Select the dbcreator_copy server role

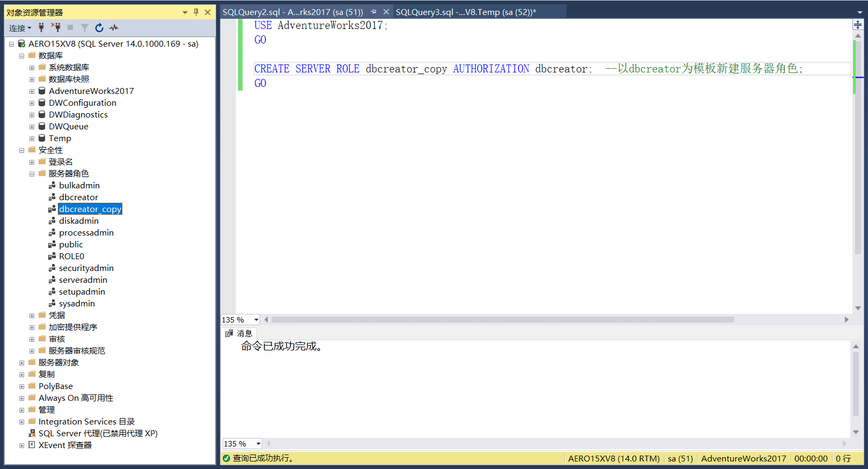point(90,209)
